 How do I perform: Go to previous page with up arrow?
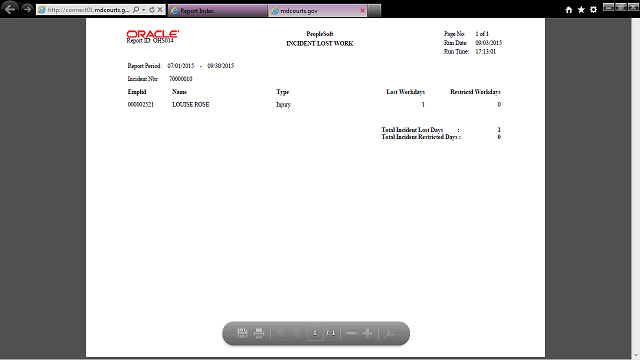click(281, 333)
